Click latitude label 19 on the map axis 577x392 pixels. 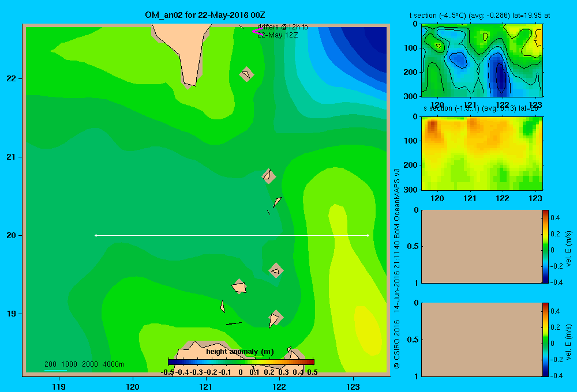pyautogui.click(x=11, y=314)
